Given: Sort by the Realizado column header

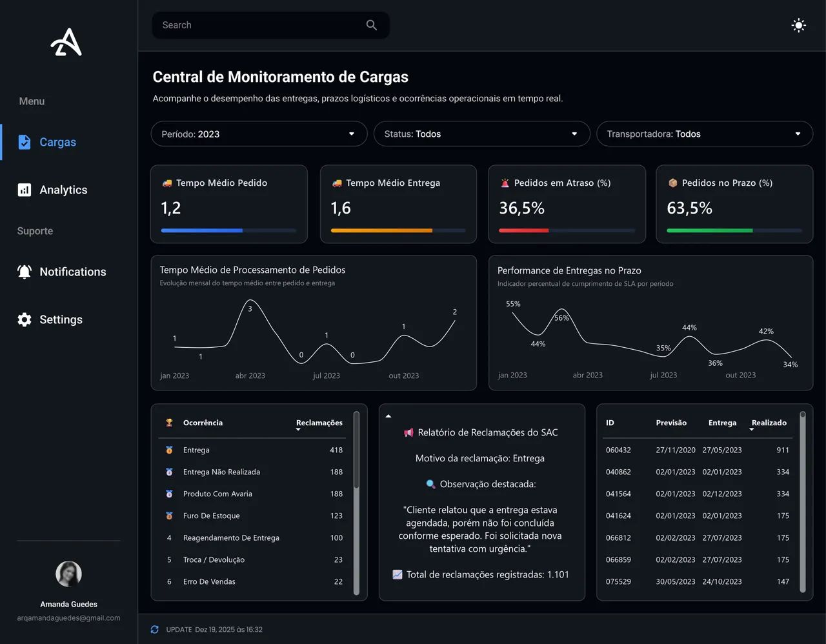Looking at the screenshot, I should [769, 423].
